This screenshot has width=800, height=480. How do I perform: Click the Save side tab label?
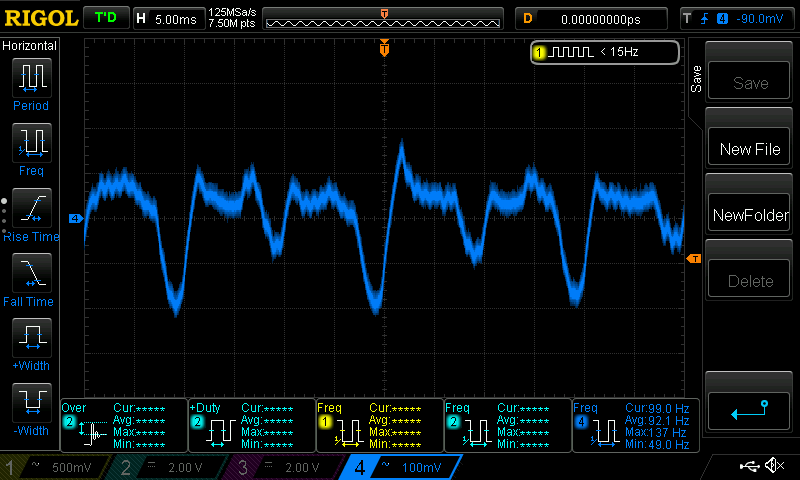point(696,79)
